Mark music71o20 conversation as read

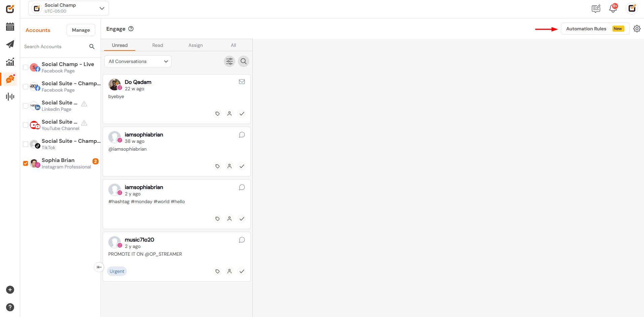tap(242, 272)
